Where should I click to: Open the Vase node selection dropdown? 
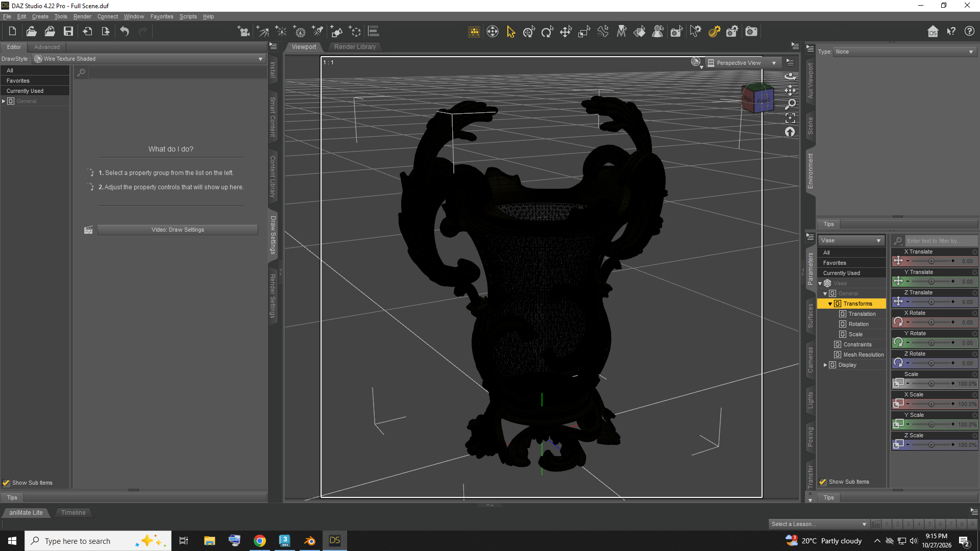(851, 240)
